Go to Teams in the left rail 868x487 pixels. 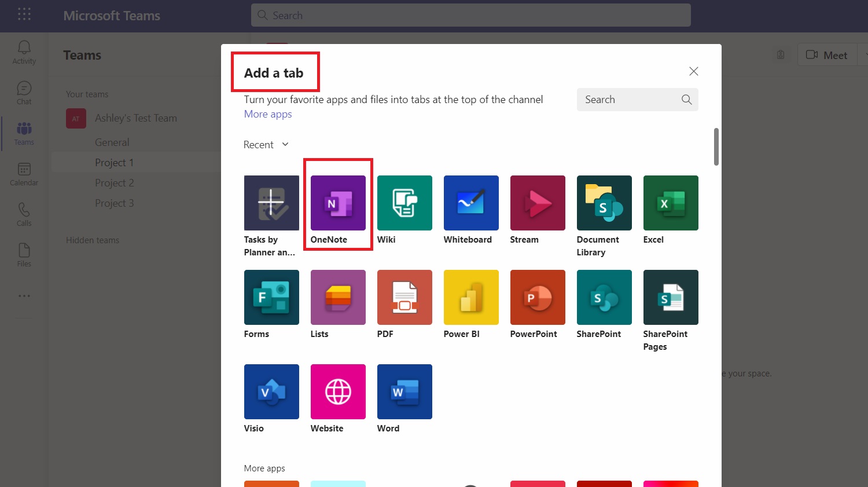coord(24,134)
